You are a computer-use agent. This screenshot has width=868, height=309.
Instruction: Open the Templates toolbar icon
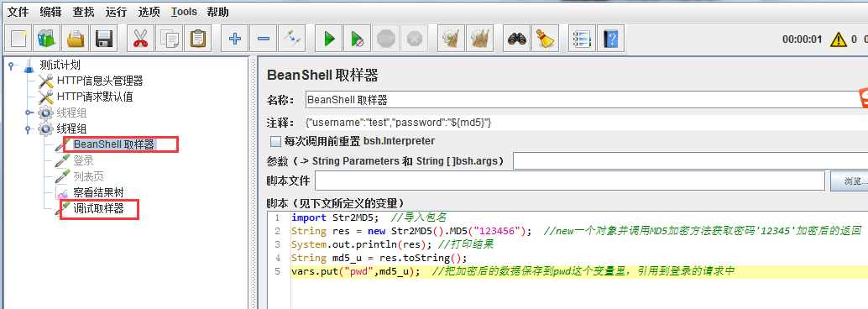46,39
